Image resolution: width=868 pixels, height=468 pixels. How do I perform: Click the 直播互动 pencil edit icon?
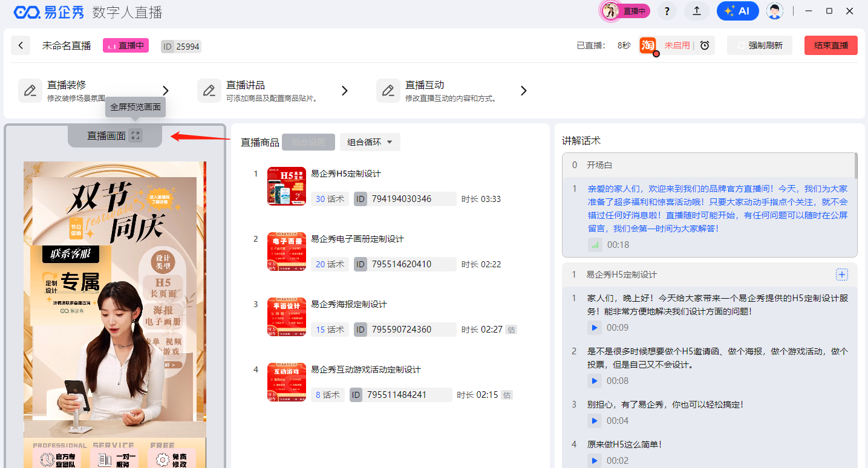click(388, 91)
